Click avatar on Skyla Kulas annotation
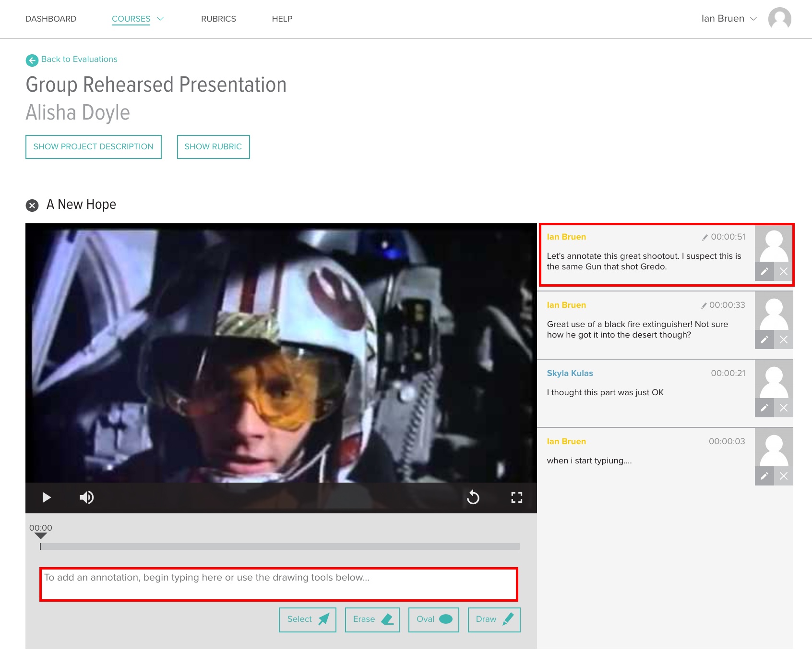812x655 pixels. (774, 379)
